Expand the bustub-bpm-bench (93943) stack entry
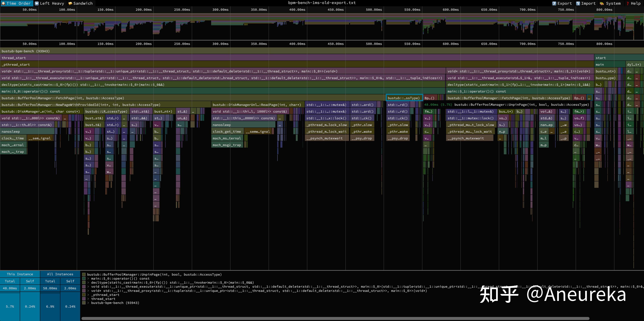 point(88,303)
